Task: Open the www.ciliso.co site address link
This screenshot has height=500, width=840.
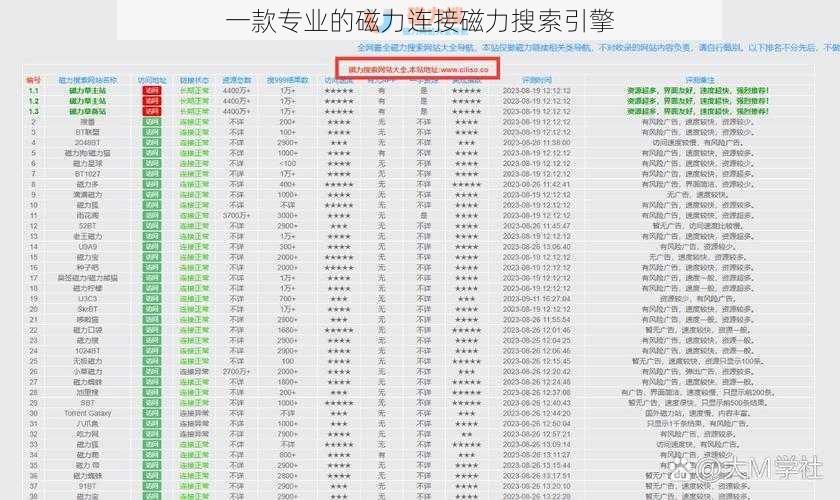Action: (464, 70)
